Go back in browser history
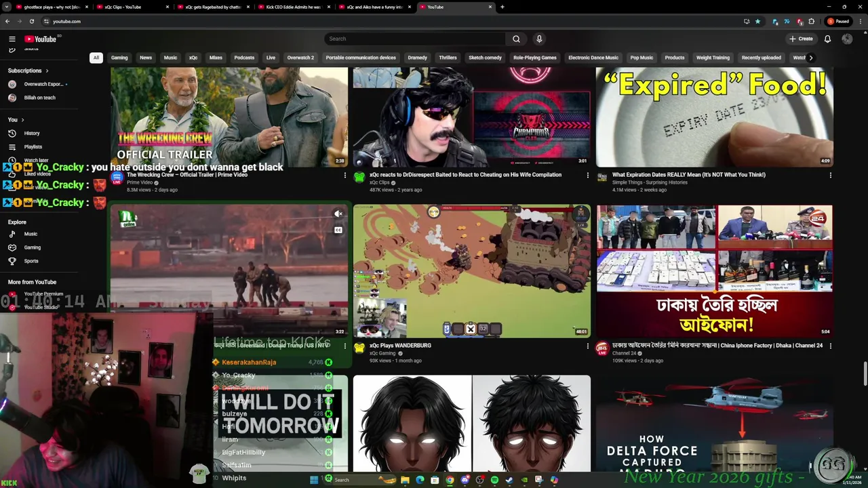The image size is (868, 488). tap(7, 21)
